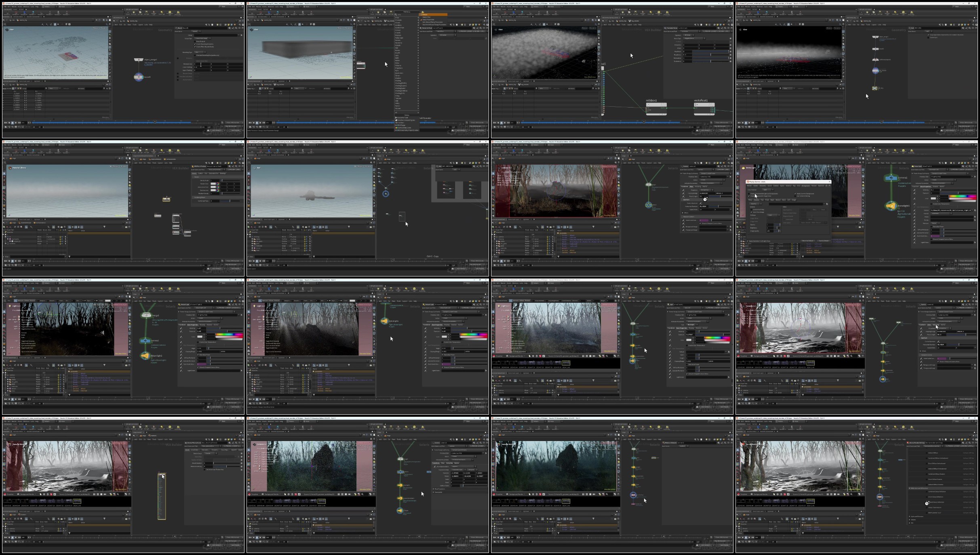Click the Persp camera dropdown in relbbox1 frame viewport

click(585, 28)
